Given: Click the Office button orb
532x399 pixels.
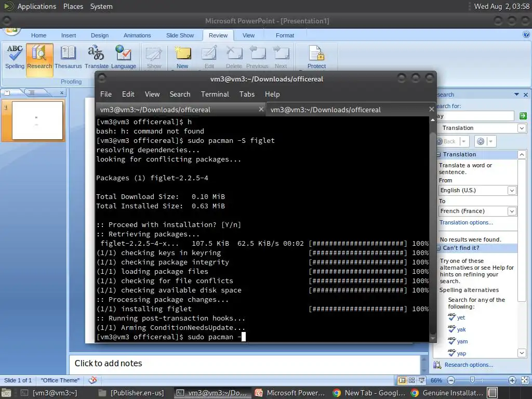Looking at the screenshot, I should coord(11,31).
